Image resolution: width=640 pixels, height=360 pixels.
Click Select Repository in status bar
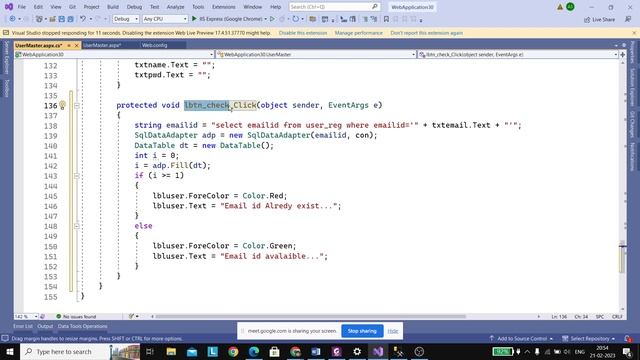click(x=588, y=338)
